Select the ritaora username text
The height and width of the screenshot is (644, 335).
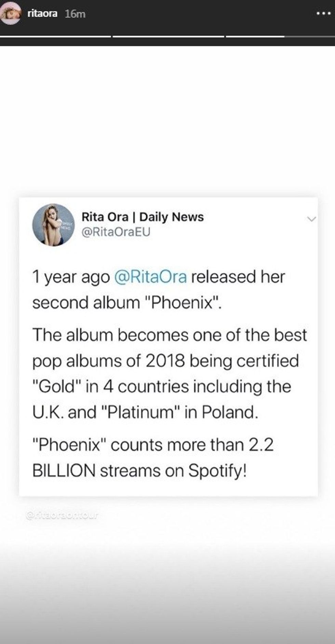coord(42,13)
